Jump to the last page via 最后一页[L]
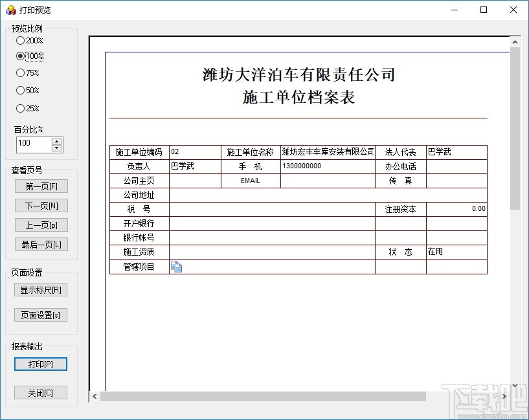The width and height of the screenshot is (529, 420). point(40,244)
